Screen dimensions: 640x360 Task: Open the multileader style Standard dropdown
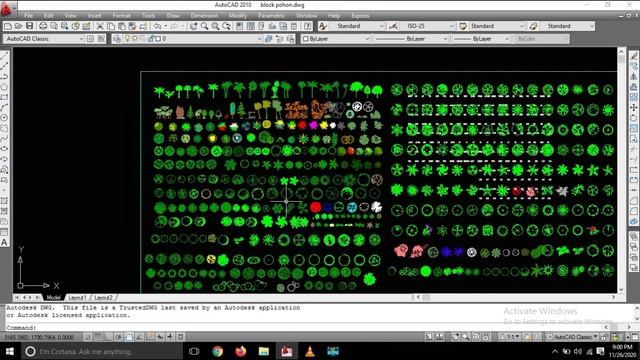[x=567, y=26]
